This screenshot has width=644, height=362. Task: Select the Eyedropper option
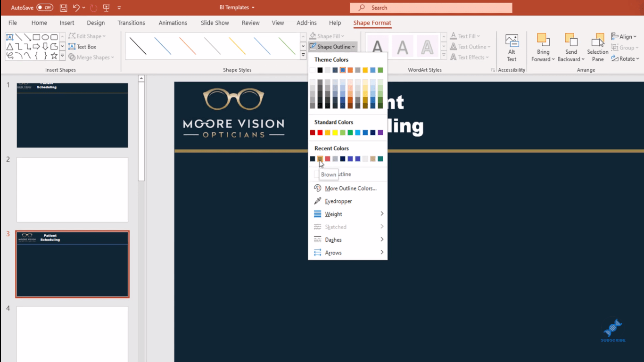click(x=348, y=201)
